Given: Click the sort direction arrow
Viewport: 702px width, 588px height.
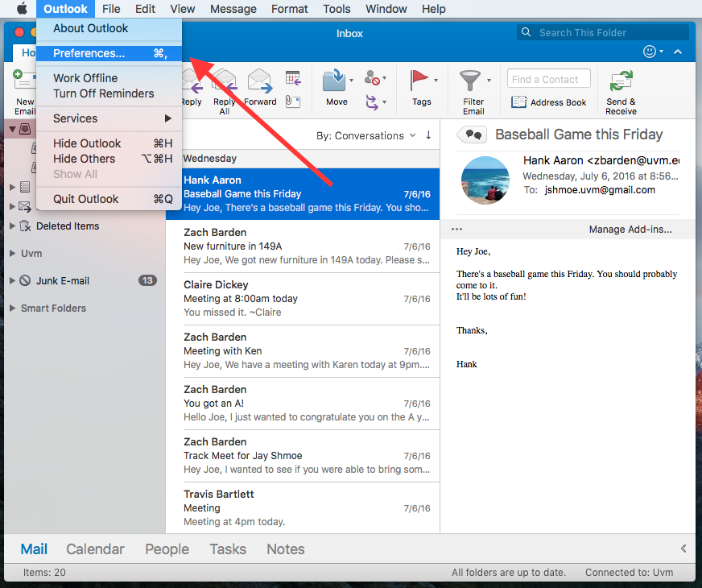Looking at the screenshot, I should click(x=428, y=135).
